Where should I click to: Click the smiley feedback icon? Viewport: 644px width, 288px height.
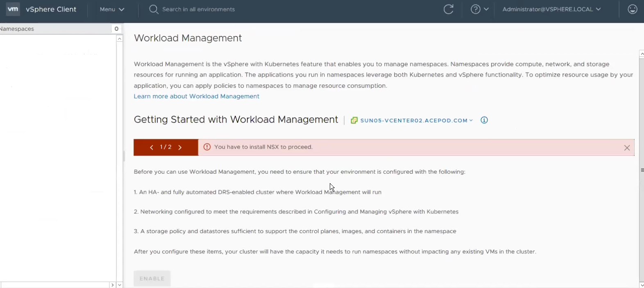click(633, 9)
